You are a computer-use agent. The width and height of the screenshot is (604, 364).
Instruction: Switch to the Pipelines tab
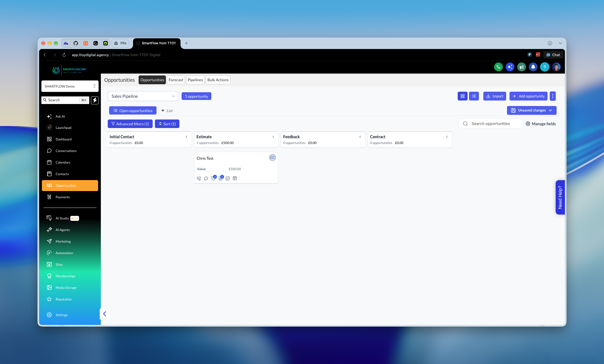[x=195, y=80]
